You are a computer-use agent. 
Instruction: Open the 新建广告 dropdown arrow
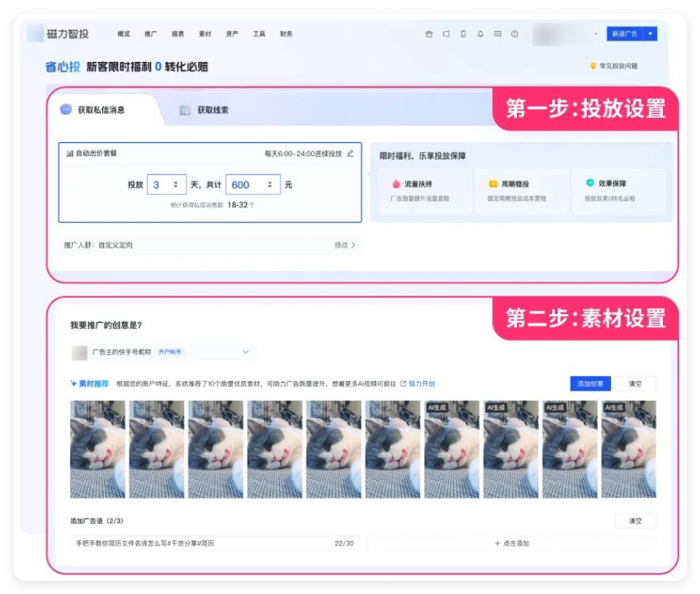650,33
